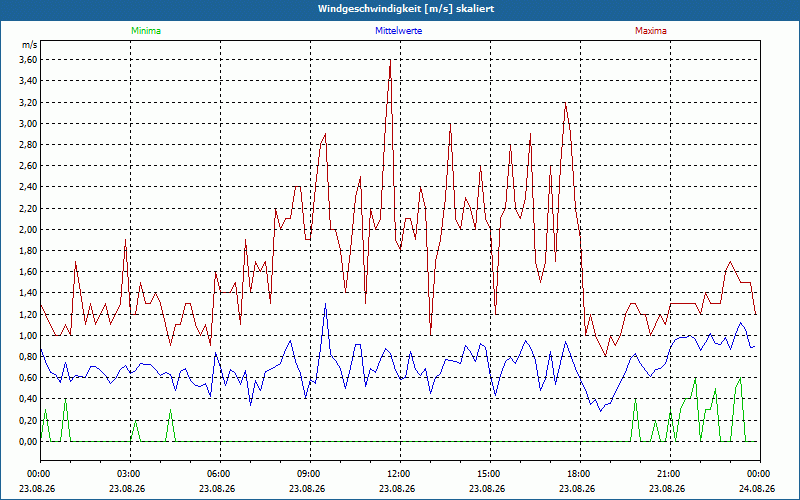Click the 3,60 y-axis value
The width and height of the screenshot is (800, 500).
click(x=29, y=60)
